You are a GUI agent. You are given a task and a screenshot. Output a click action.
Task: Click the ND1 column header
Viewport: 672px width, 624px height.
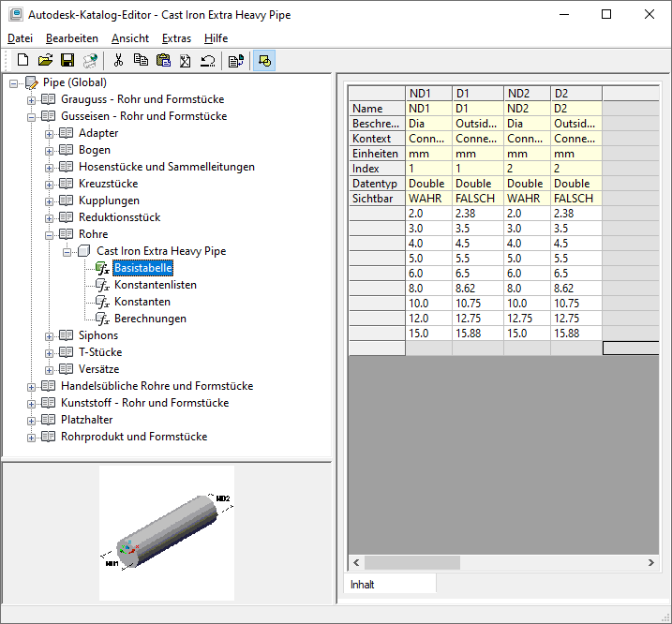[x=428, y=94]
